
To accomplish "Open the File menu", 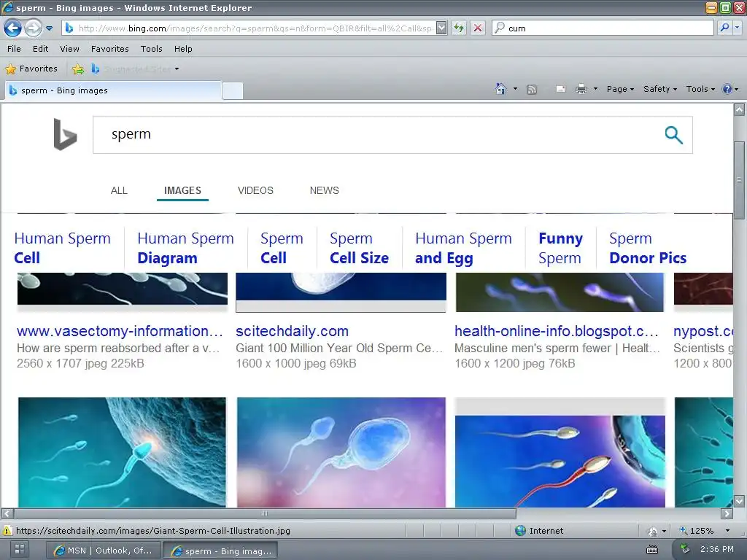I will [14, 49].
